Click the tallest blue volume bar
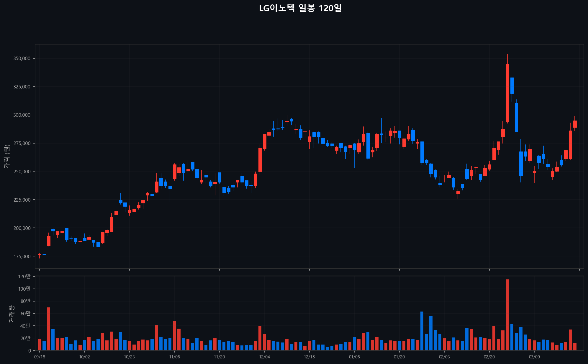Screen dimensions: 588x364 coord(422,331)
